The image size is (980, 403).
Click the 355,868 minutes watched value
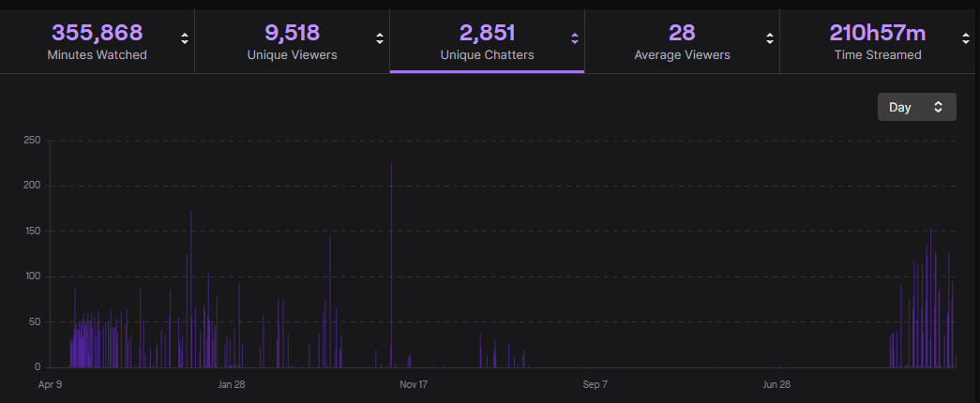click(97, 32)
